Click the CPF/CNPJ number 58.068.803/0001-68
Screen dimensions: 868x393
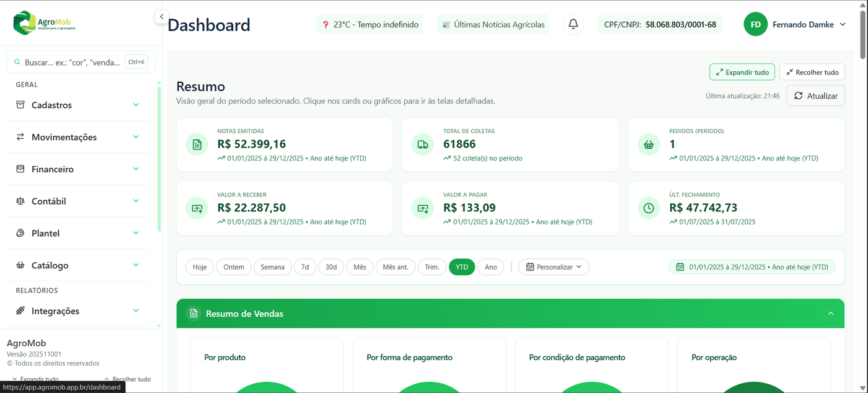click(x=681, y=25)
